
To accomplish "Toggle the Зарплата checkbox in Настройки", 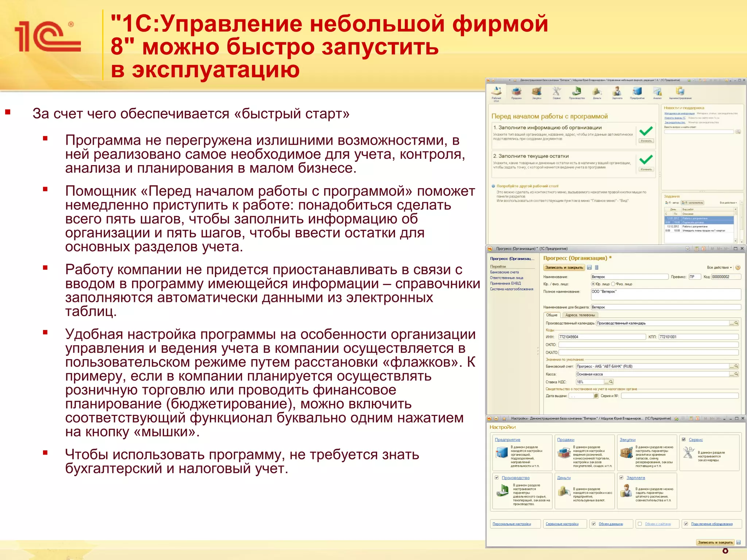I will [621, 478].
